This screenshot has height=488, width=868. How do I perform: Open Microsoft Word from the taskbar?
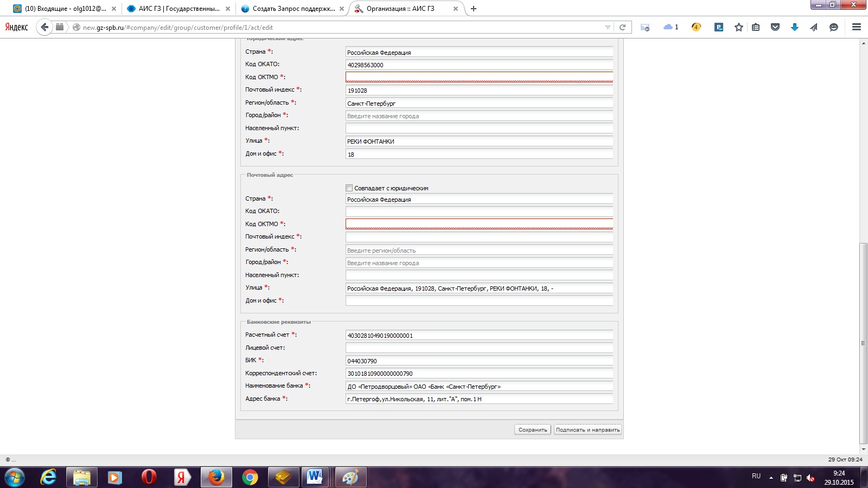pos(315,477)
